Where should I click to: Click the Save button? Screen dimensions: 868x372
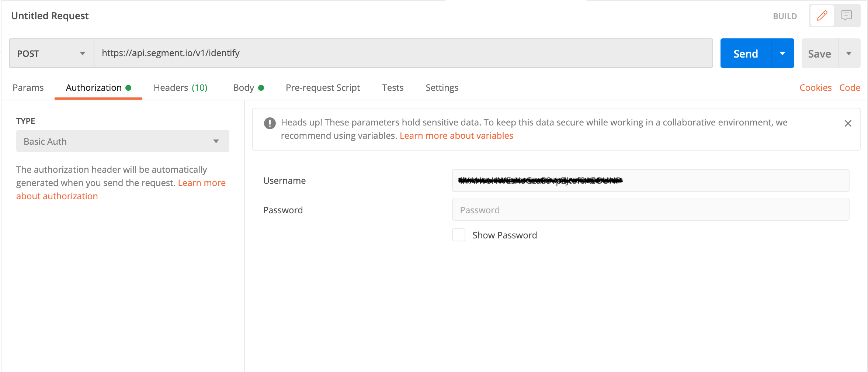819,54
